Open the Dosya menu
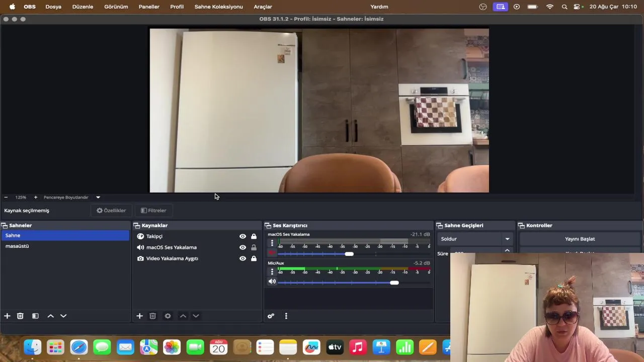Screen dimensions: 644x362 pyautogui.click(x=53, y=7)
